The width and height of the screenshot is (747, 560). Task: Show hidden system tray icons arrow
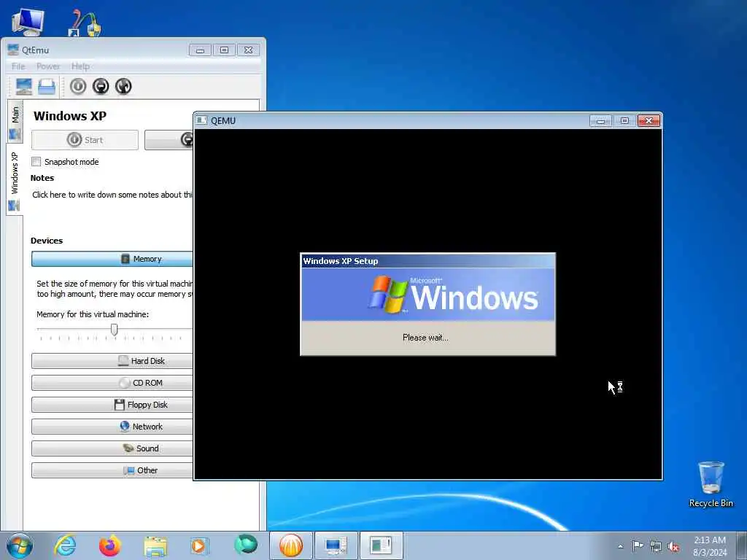[620, 546]
